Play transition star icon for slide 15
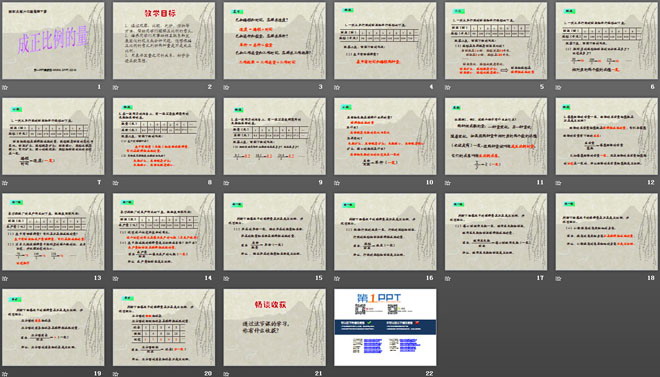The width and height of the screenshot is (660, 377). click(x=226, y=279)
